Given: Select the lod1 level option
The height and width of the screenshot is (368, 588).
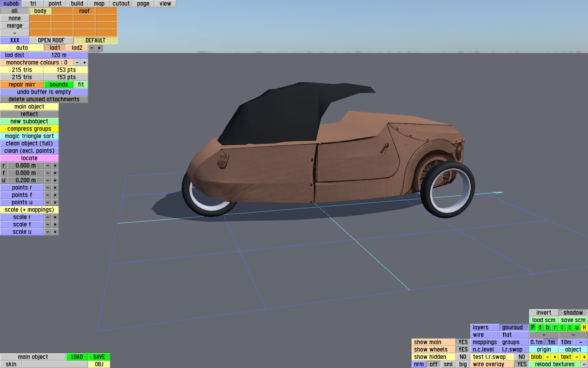Looking at the screenshot, I should click(55, 48).
